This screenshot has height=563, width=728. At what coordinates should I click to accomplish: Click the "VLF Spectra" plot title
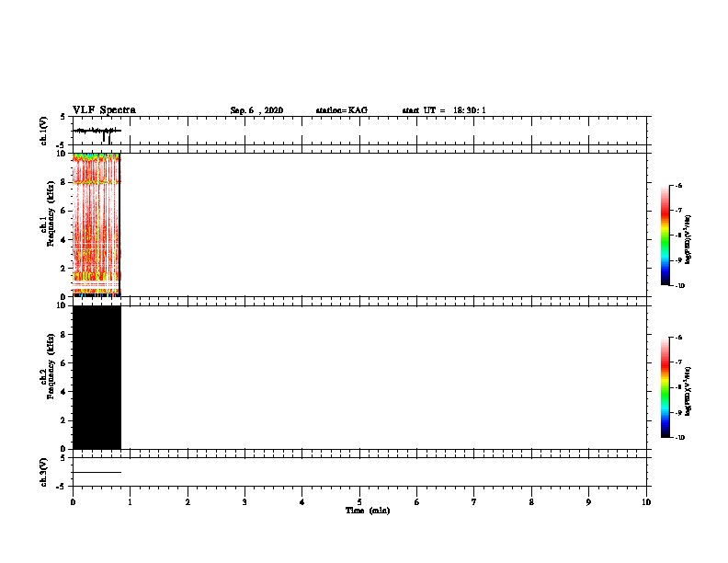point(104,110)
